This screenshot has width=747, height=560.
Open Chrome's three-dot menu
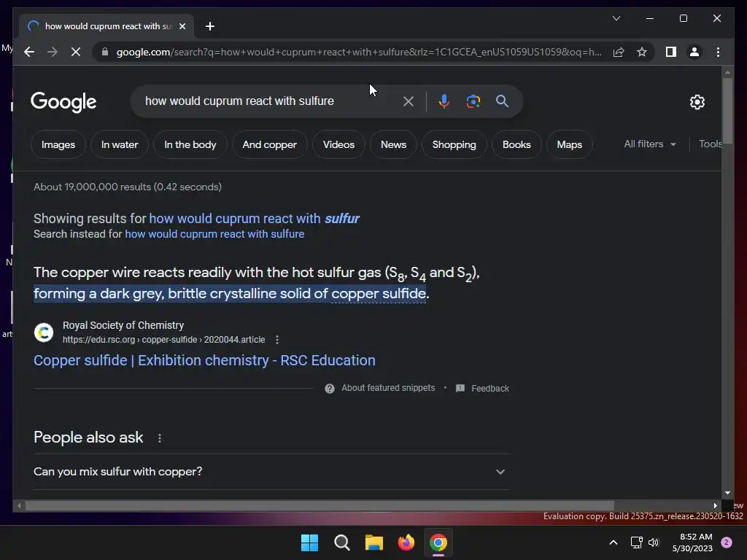pos(718,52)
